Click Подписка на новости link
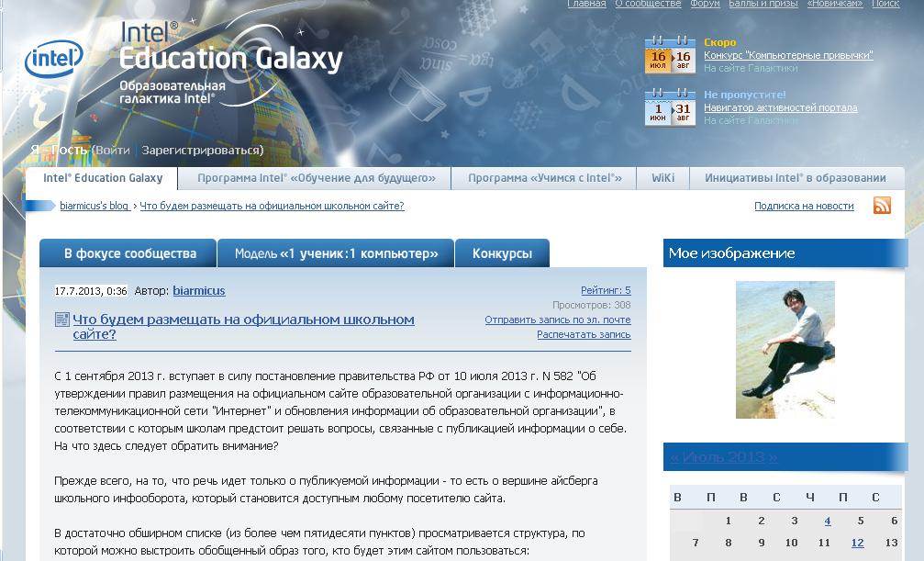Image resolution: width=924 pixels, height=561 pixels. (x=803, y=207)
